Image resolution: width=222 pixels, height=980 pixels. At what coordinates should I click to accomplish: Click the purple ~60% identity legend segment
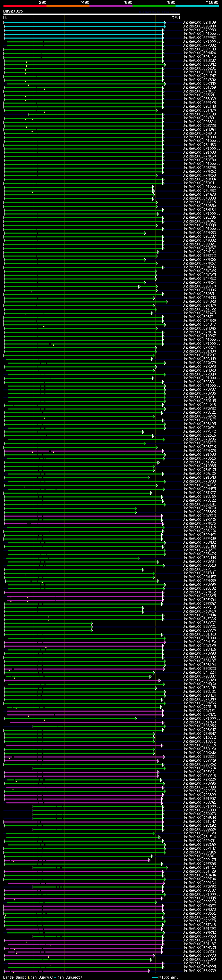click(x=111, y=7)
